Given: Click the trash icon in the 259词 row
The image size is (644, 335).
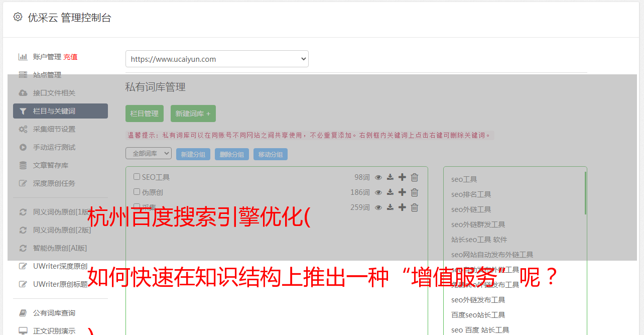Looking at the screenshot, I should click(415, 207).
